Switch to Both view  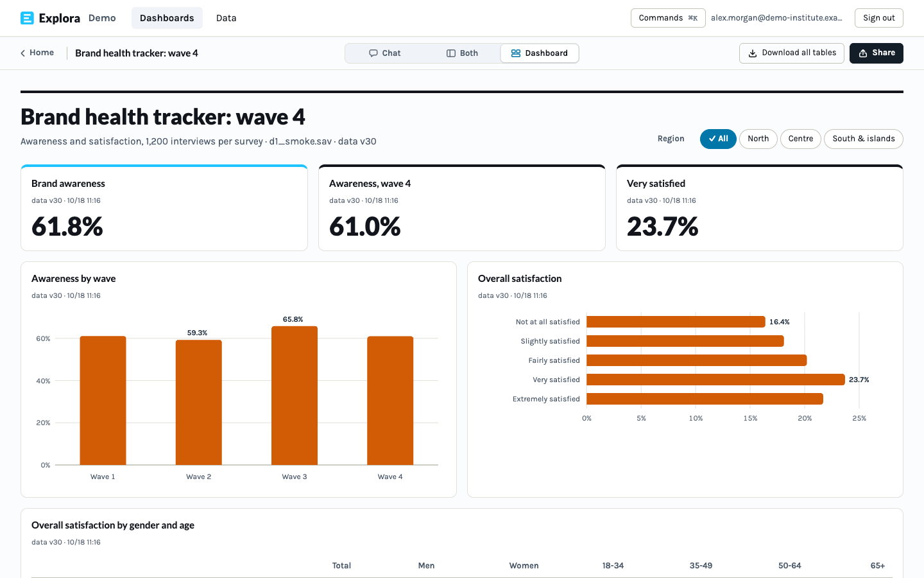tap(462, 53)
